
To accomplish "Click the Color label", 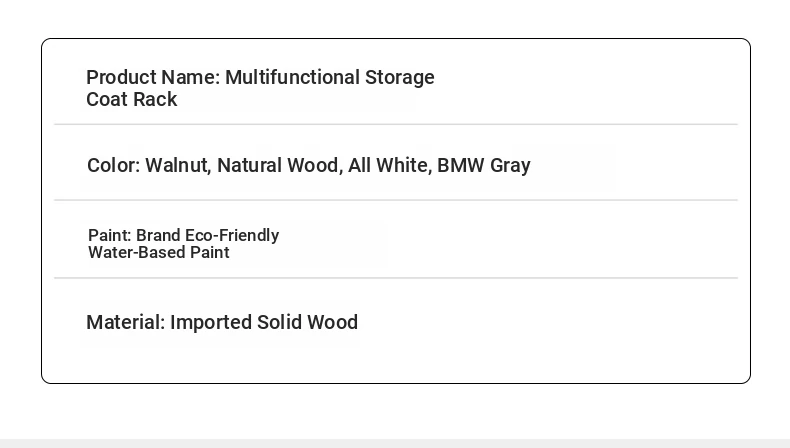I will pyautogui.click(x=114, y=165).
